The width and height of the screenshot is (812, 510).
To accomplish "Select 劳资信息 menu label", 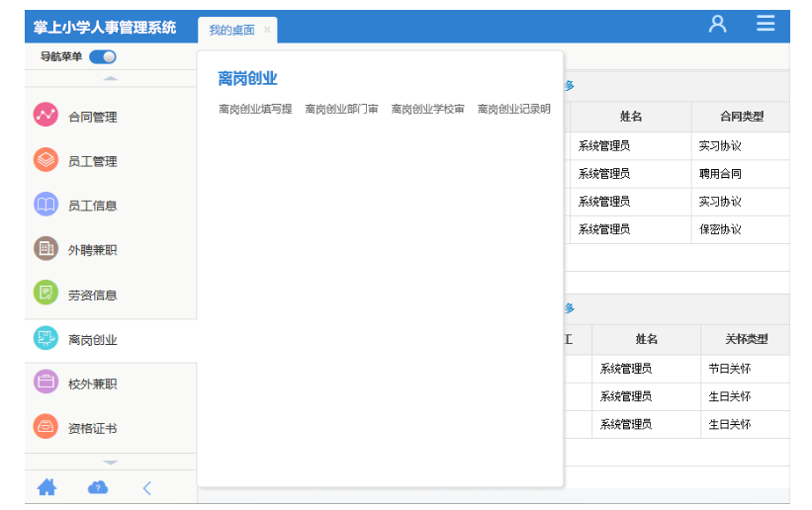I will (x=93, y=296).
